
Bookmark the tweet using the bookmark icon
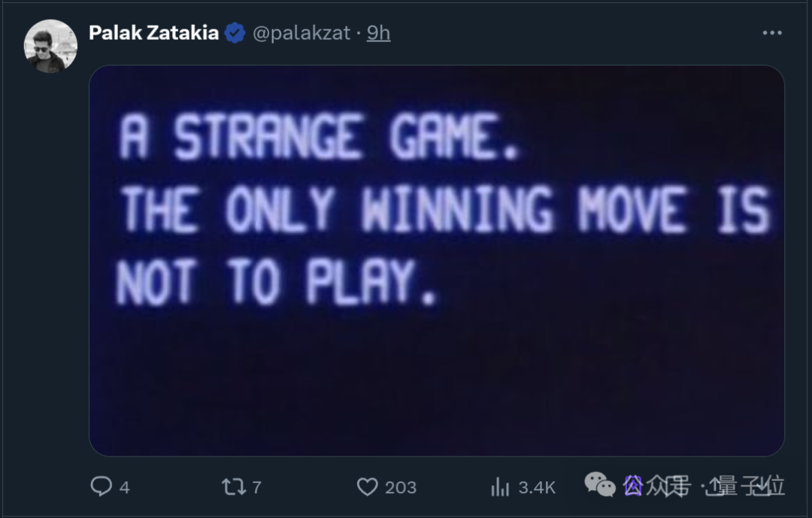click(674, 486)
